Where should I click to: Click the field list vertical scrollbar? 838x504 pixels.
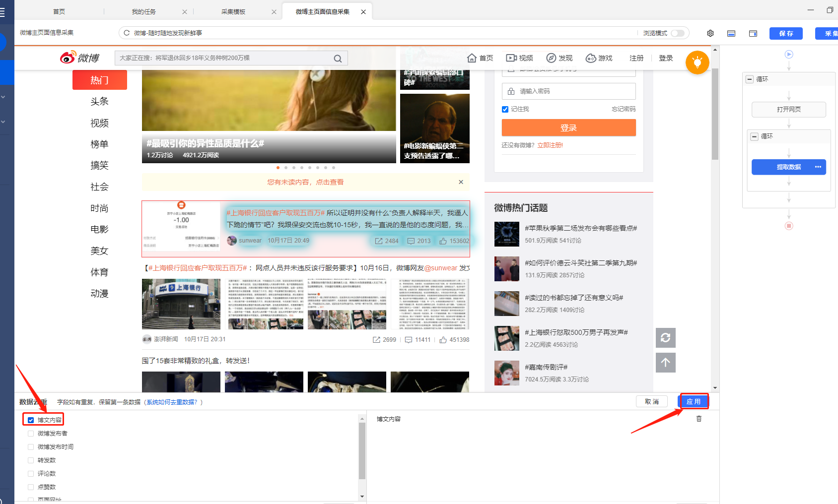tap(362, 450)
